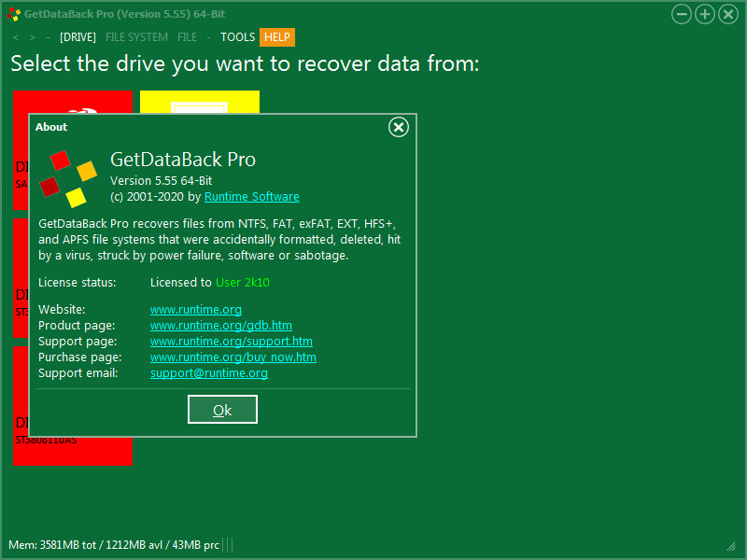Click the window resize grip corner

(x=731, y=546)
